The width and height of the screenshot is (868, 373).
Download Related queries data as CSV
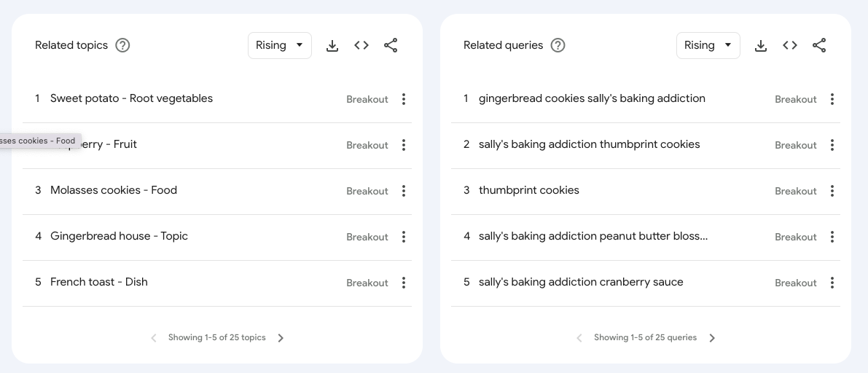(761, 46)
